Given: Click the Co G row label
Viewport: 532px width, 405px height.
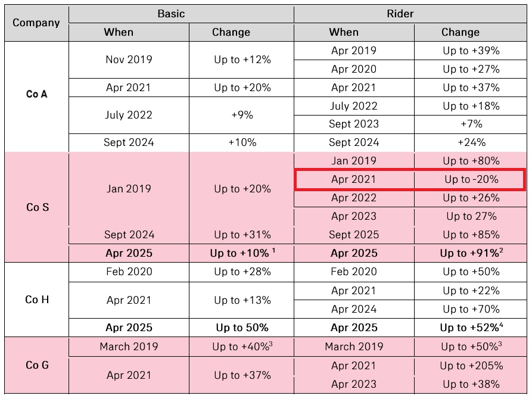Looking at the screenshot, I should coord(36,365).
